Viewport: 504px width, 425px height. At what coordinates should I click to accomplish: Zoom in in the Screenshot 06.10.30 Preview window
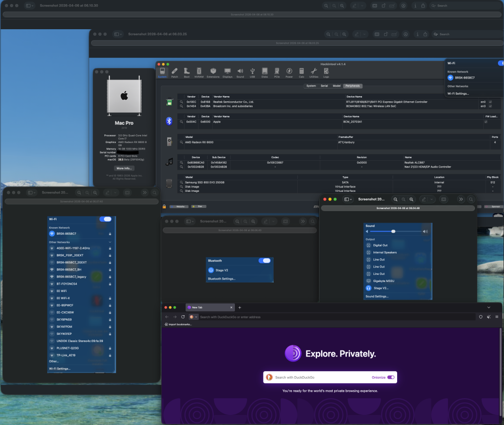point(342,6)
